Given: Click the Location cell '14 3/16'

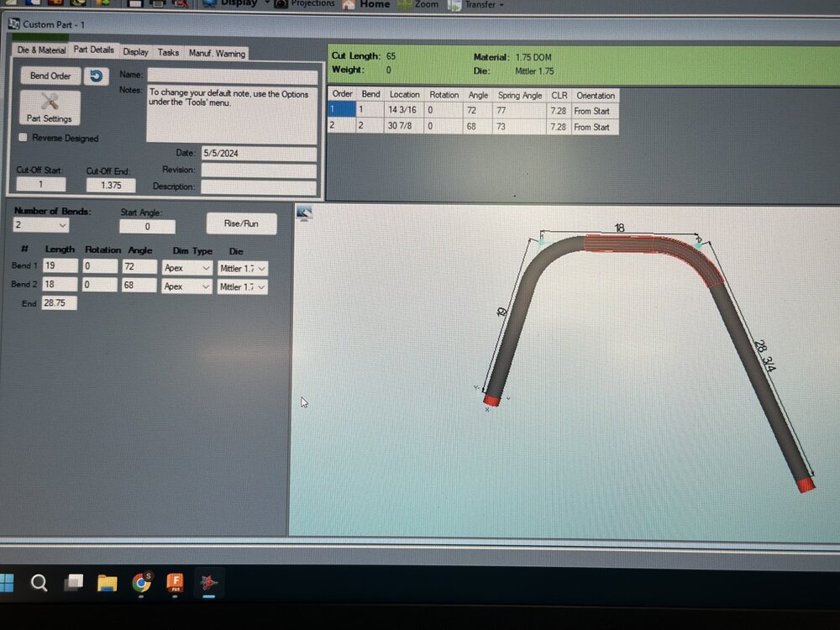Looking at the screenshot, I should point(404,110).
